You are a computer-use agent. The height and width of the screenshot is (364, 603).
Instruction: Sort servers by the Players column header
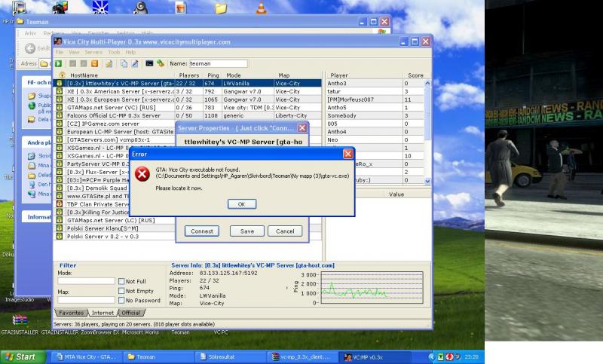(189, 75)
